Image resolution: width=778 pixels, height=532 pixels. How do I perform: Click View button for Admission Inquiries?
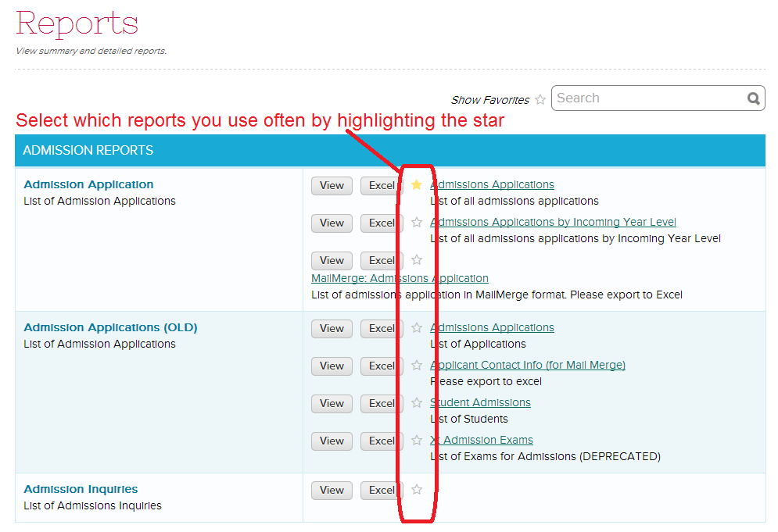click(332, 491)
